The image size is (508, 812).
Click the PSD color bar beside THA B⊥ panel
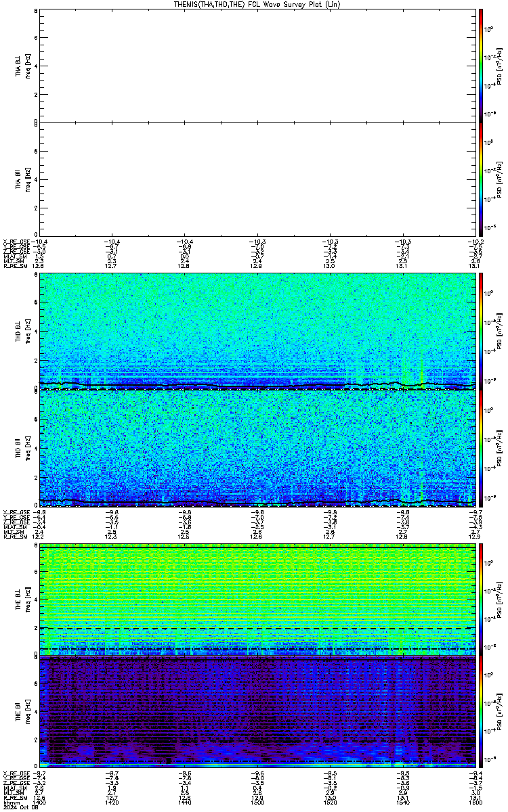[x=481, y=65]
